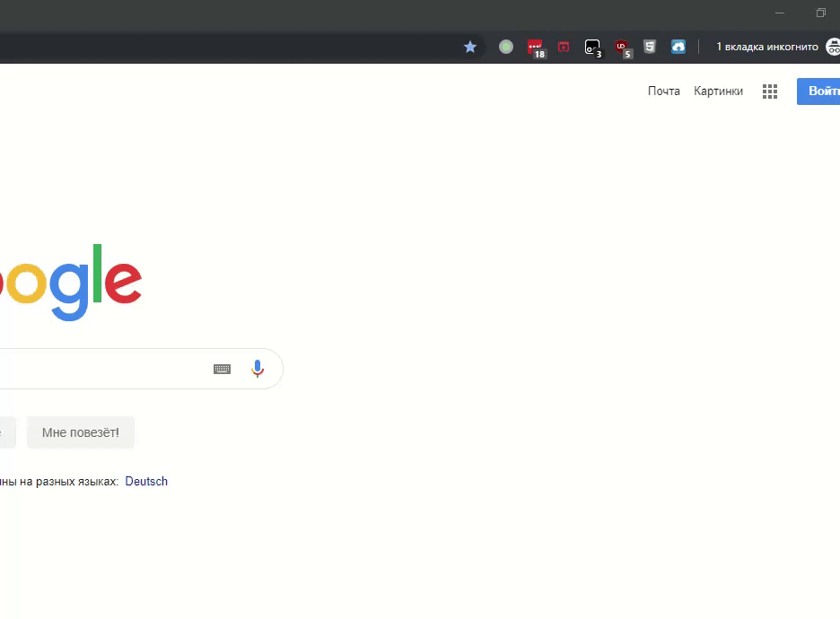The image size is (840, 619).
Task: Click the bookmark star icon
Action: 469,47
